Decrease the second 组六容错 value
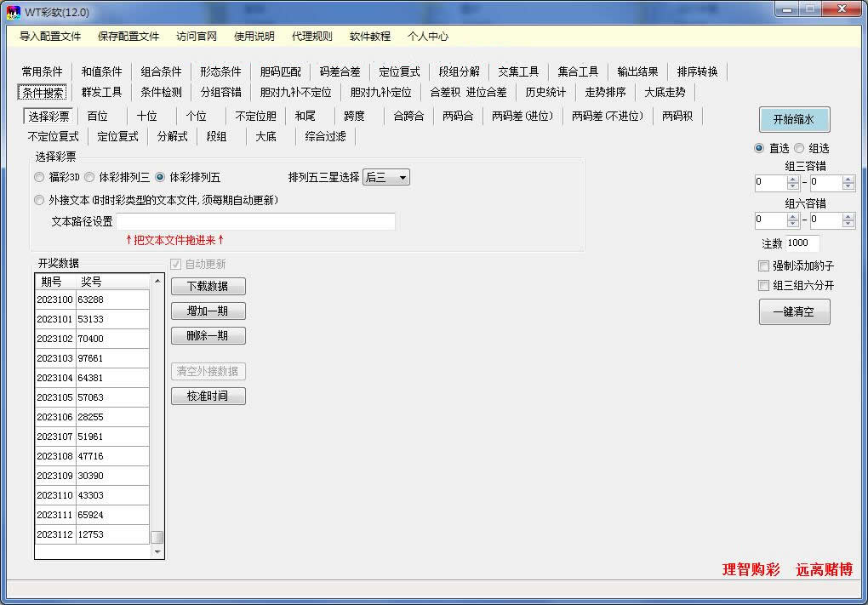 coord(848,224)
